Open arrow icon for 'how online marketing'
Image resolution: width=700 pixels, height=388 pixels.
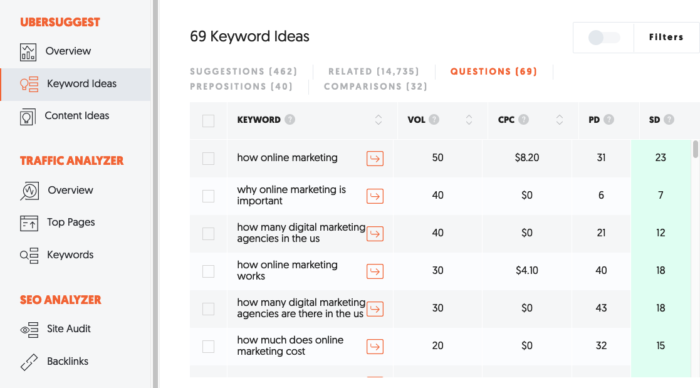375,159
